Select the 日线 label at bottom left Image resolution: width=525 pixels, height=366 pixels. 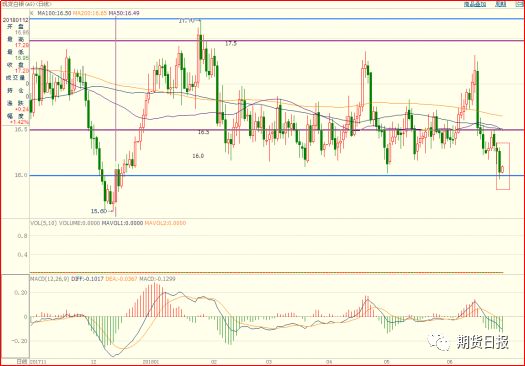[22, 362]
